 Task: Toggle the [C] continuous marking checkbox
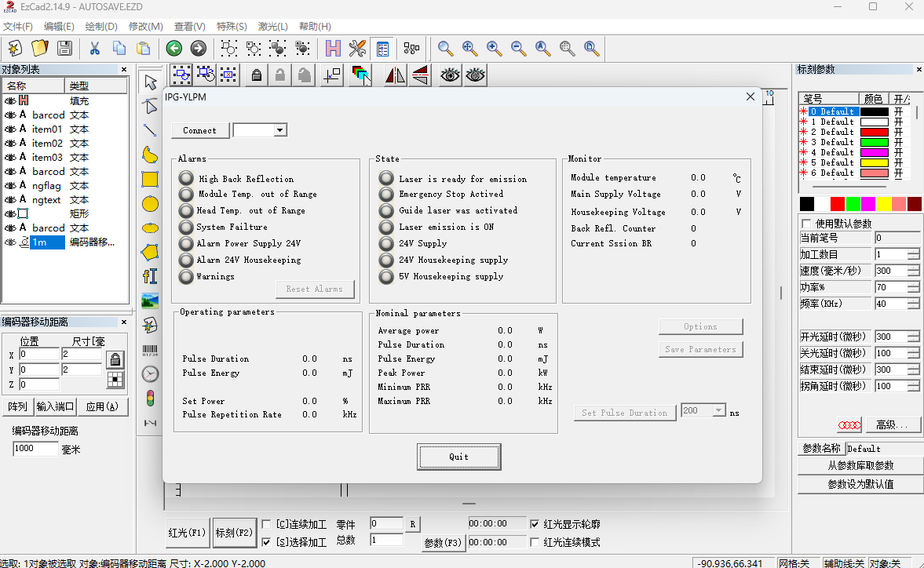point(266,524)
